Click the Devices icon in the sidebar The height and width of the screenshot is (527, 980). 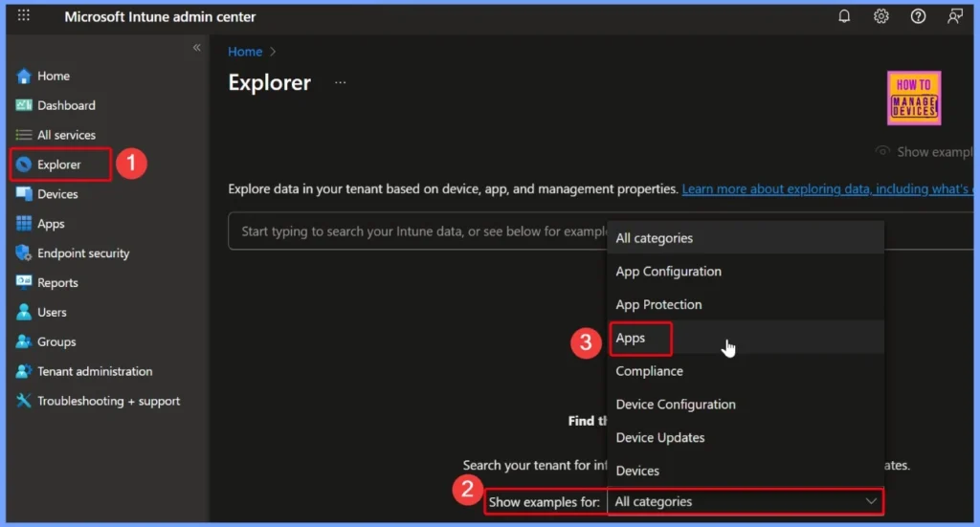coord(24,194)
